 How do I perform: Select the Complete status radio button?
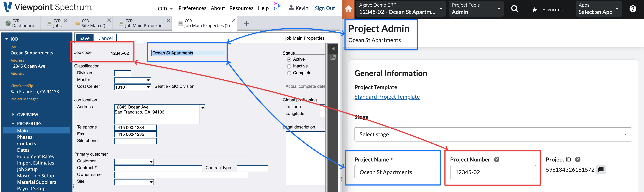(289, 73)
